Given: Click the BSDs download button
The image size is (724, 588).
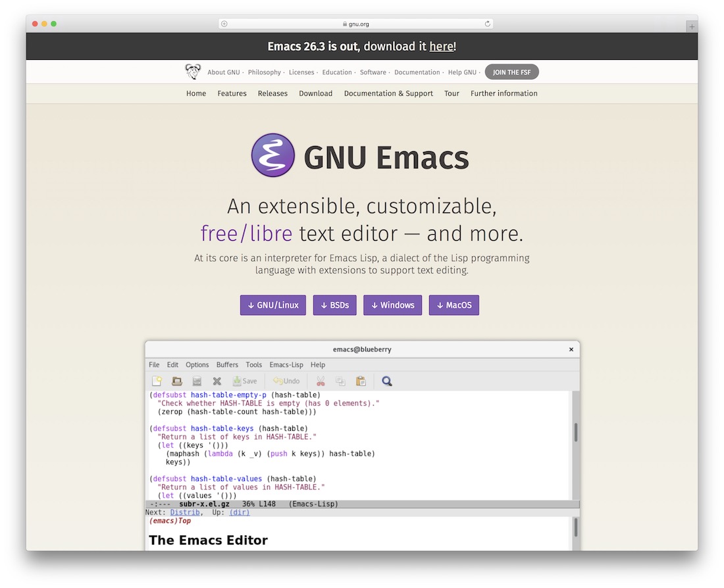Looking at the screenshot, I should (x=335, y=305).
